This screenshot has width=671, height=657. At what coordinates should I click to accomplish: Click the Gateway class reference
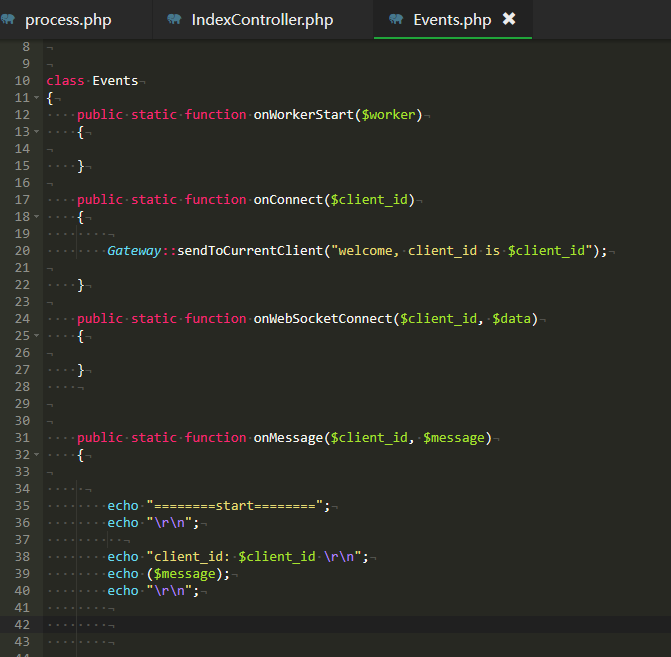(134, 251)
